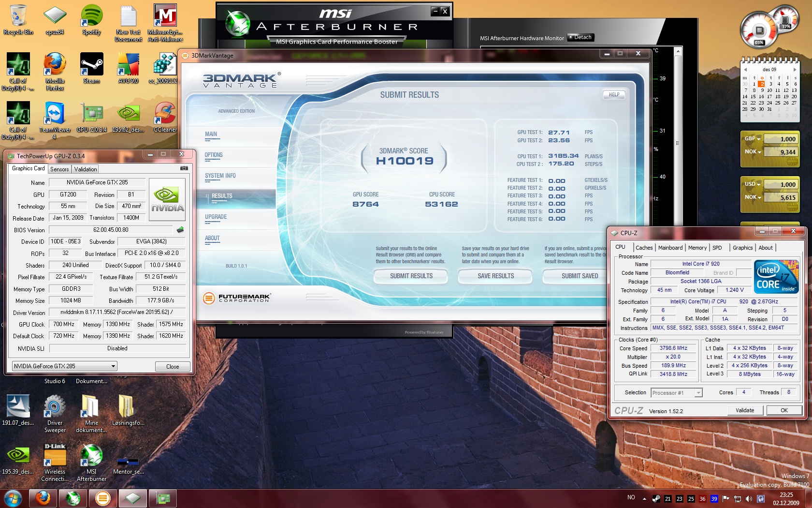Click the Close button in GPU-Z
This screenshot has height=508, width=812.
click(x=173, y=367)
